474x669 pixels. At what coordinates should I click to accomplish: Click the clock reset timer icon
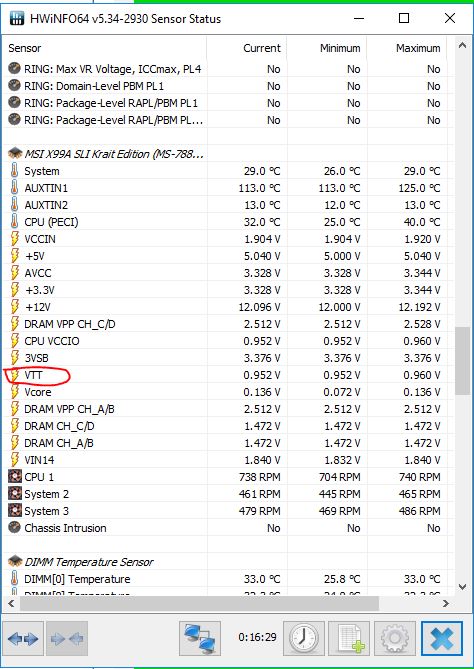tap(304, 638)
